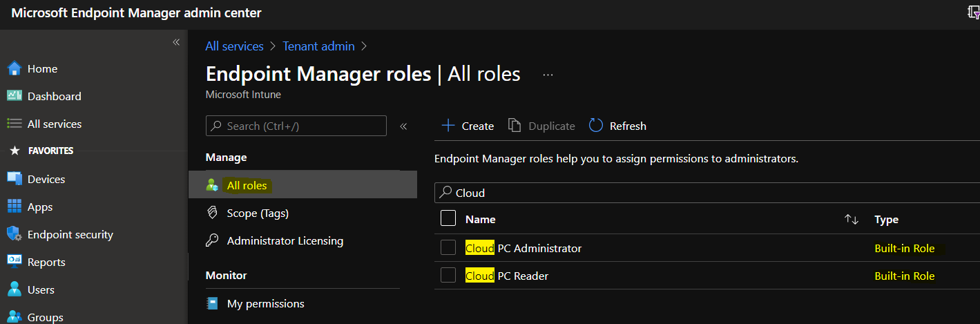Check the Cloud PC Reader row checkbox
Screen dimensions: 980x324
pyautogui.click(x=448, y=275)
